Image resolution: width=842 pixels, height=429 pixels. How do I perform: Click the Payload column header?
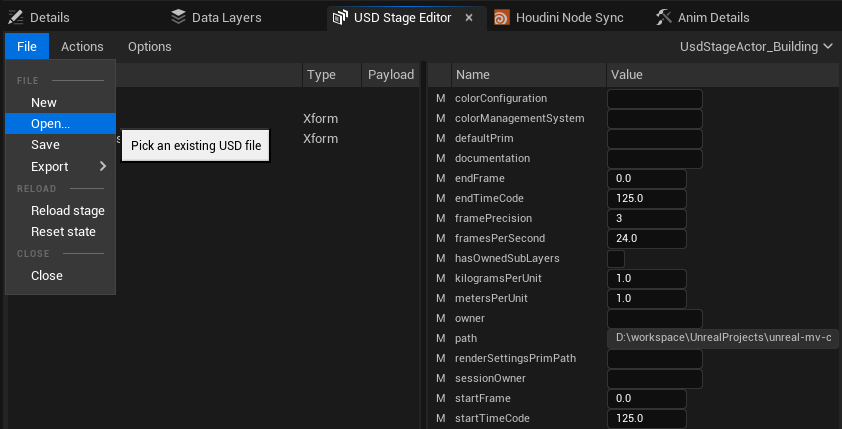(x=390, y=75)
